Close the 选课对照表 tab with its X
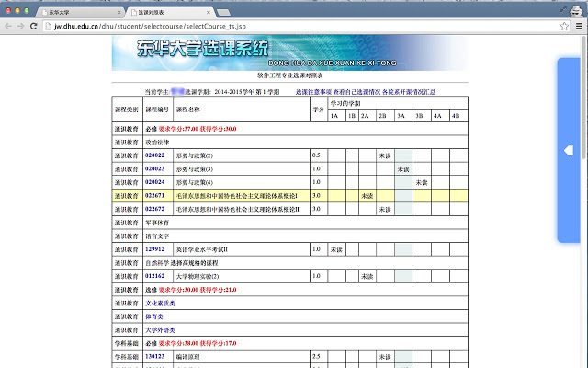Image resolution: width=588 pixels, height=368 pixels. [x=209, y=12]
